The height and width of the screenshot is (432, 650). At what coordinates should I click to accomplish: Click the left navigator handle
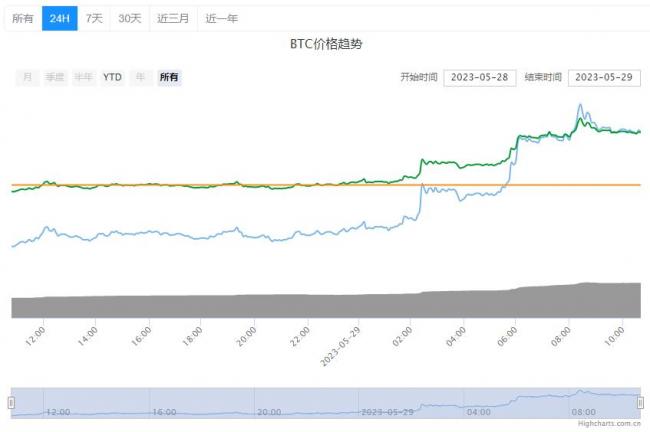tap(11, 402)
